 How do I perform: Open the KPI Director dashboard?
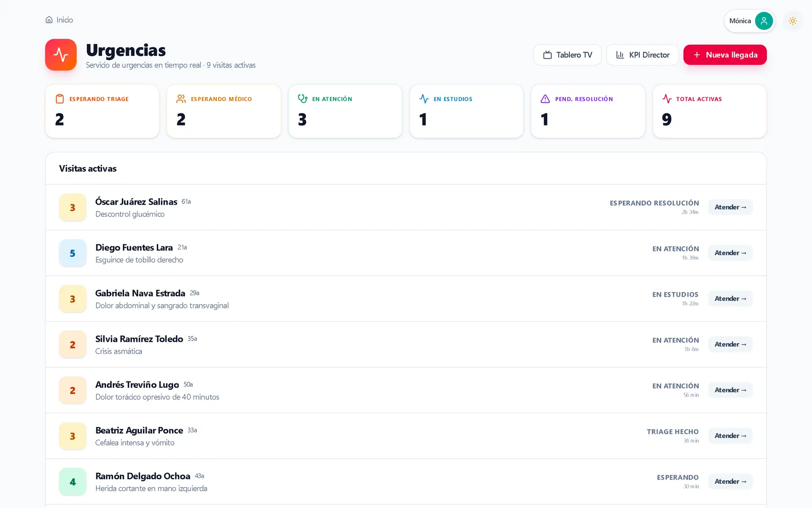point(642,55)
